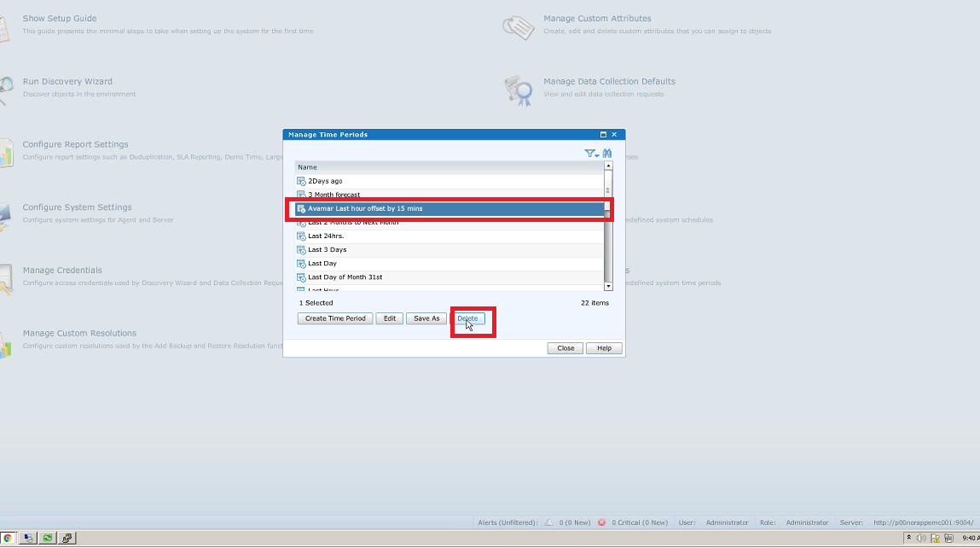Click the speaker volume tray icon
Viewport: 980px width, 548px height.
pyautogui.click(x=921, y=538)
